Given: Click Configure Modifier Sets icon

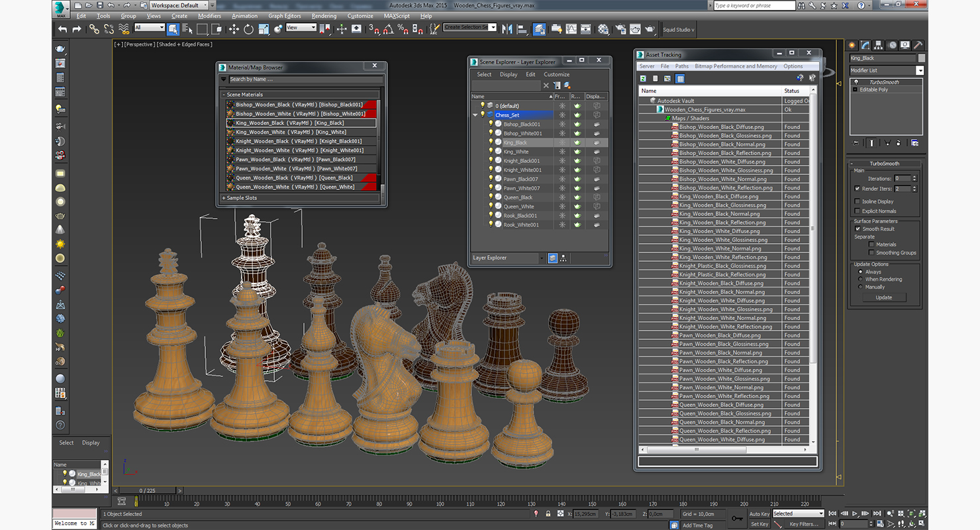Looking at the screenshot, I should (914, 142).
